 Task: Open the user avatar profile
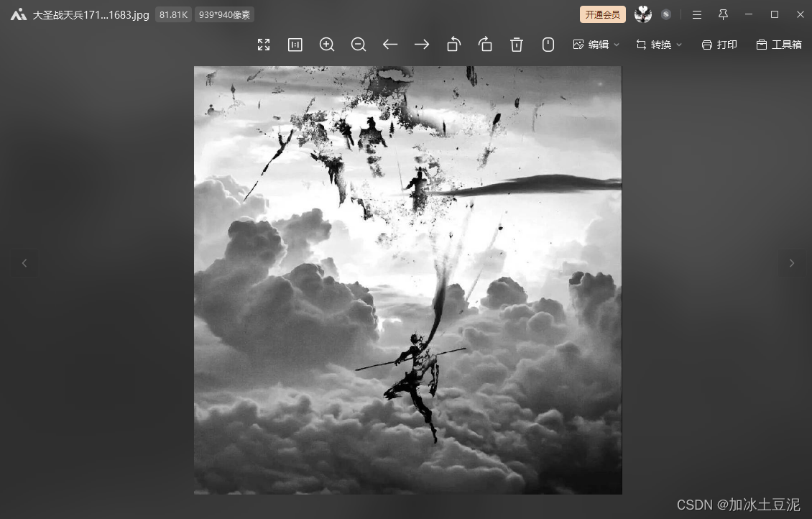tap(643, 14)
